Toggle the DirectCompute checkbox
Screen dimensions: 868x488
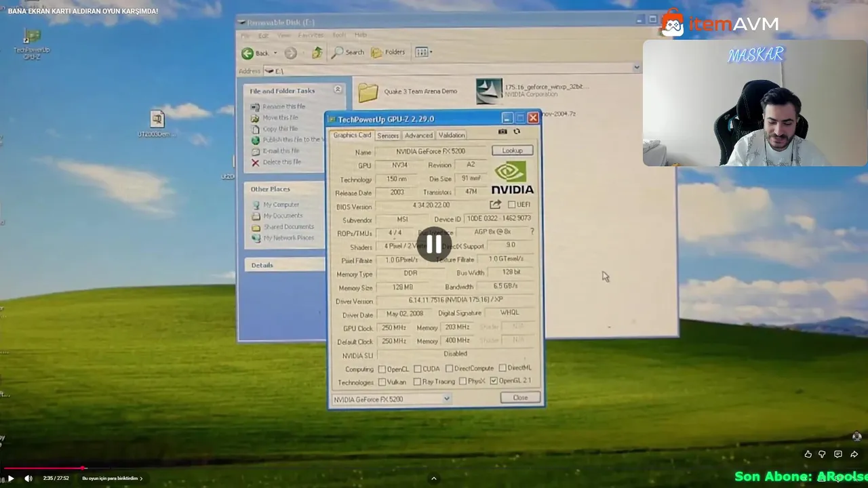click(x=449, y=368)
